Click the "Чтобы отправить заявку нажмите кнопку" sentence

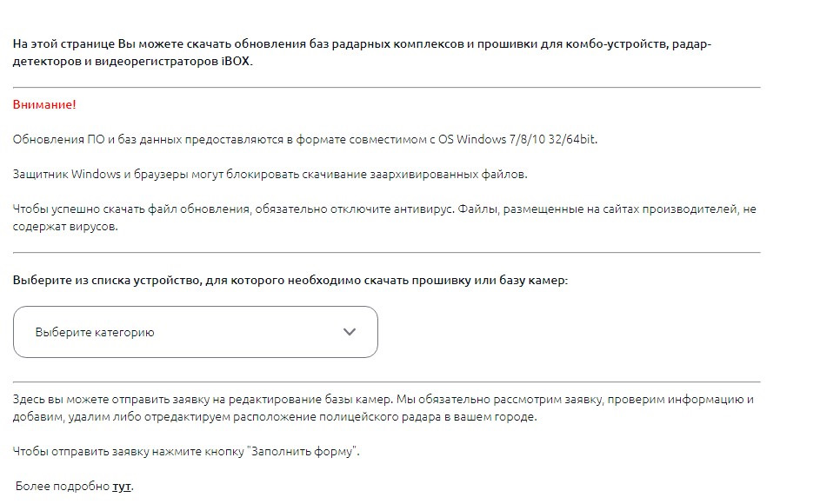click(129, 452)
